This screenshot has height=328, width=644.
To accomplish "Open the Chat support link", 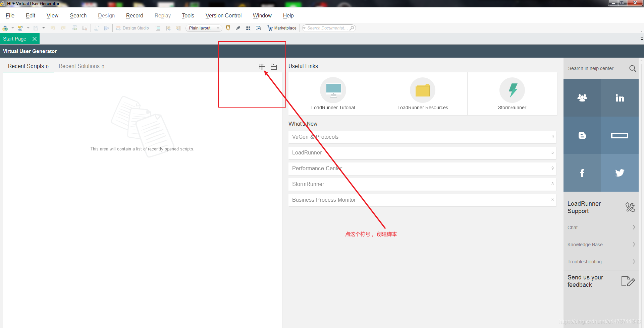I will [601, 227].
